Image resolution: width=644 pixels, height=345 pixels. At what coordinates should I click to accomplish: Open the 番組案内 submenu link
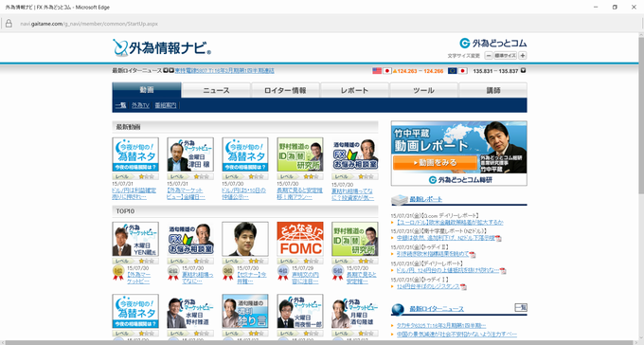click(x=166, y=105)
